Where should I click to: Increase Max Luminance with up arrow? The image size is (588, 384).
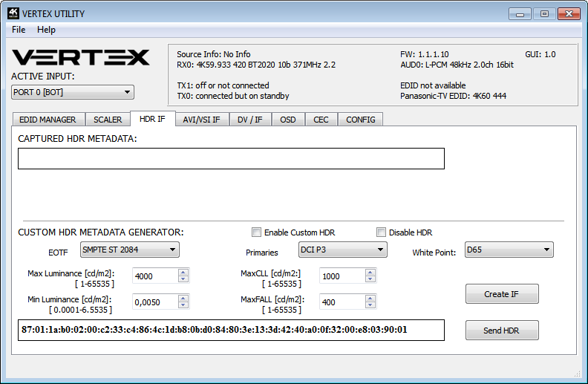pyautogui.click(x=183, y=273)
